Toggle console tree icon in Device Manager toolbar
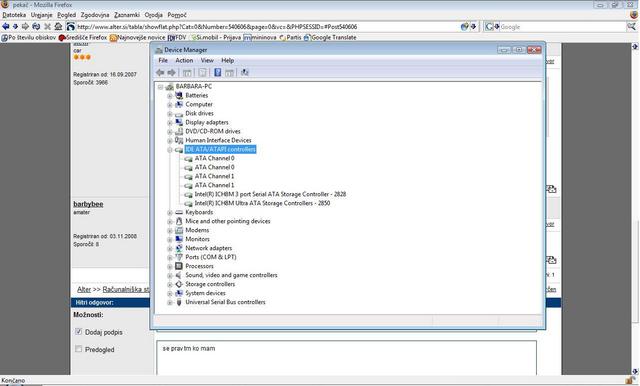Viewport: 640px width, 386px height. pos(187,73)
